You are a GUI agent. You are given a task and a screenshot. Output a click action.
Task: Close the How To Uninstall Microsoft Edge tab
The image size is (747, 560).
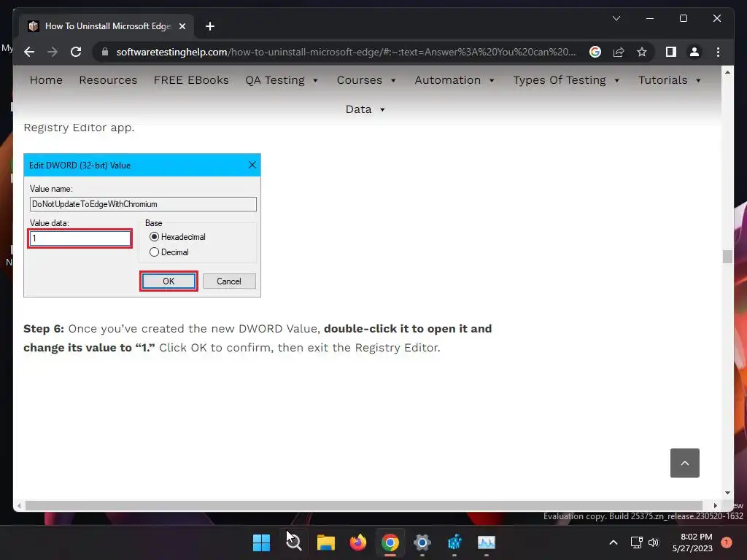[182, 26]
